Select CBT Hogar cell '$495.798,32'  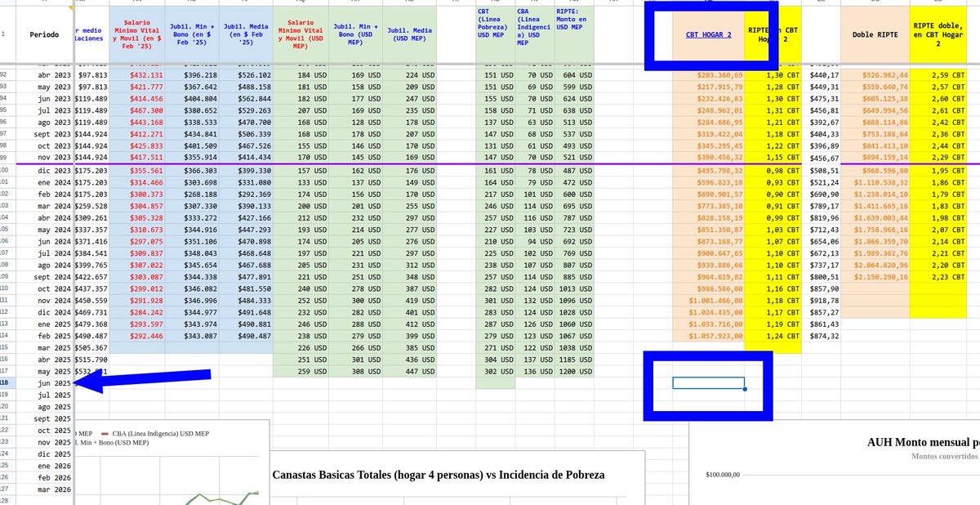click(x=709, y=171)
